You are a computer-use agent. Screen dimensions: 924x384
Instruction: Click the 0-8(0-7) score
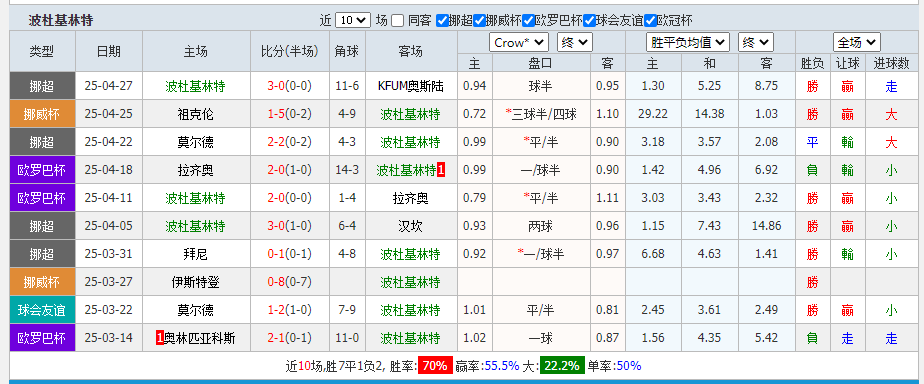pyautogui.click(x=289, y=282)
